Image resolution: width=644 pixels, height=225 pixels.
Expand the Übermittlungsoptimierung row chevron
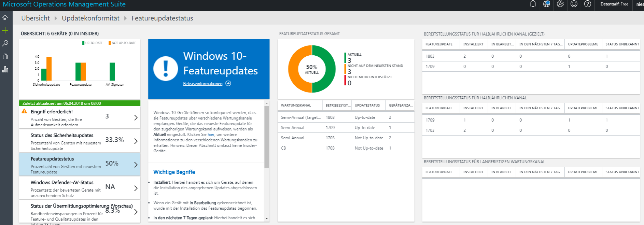coord(136,212)
